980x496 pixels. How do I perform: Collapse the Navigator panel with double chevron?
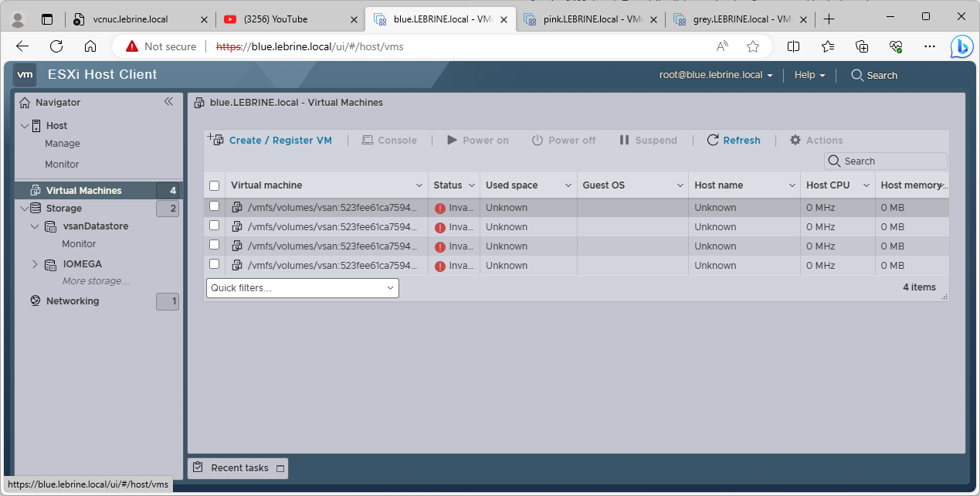[x=168, y=102]
